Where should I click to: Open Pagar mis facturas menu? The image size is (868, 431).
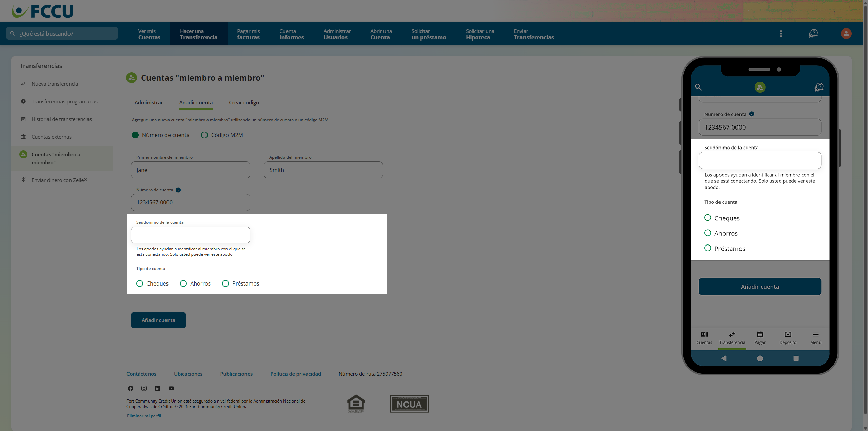pyautogui.click(x=248, y=34)
